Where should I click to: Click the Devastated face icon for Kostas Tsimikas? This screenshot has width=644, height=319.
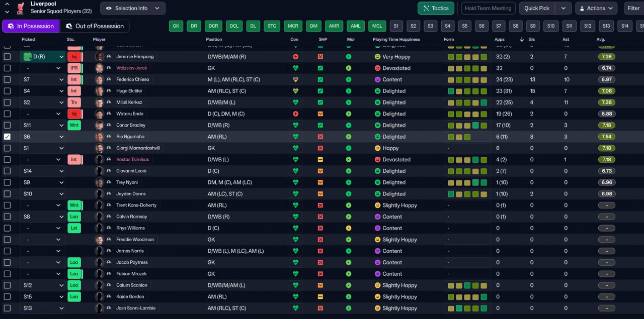377,160
